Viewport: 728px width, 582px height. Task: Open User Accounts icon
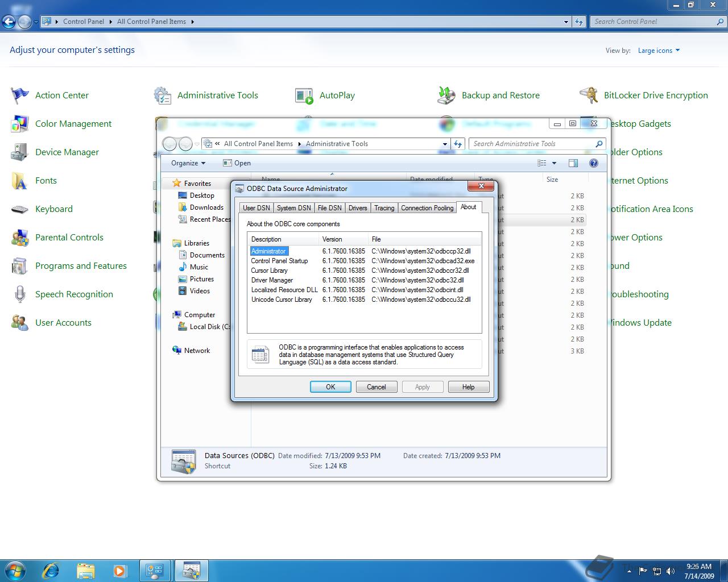point(20,323)
